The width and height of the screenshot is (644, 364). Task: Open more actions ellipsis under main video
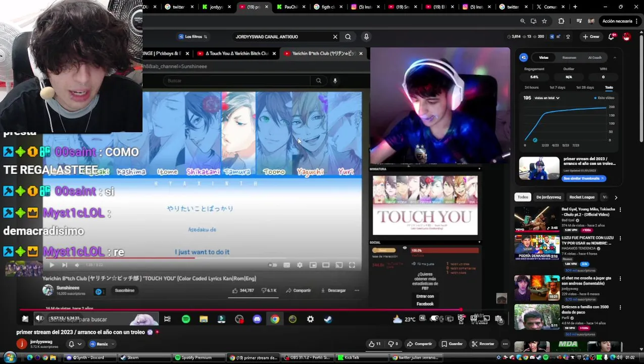[505, 344]
